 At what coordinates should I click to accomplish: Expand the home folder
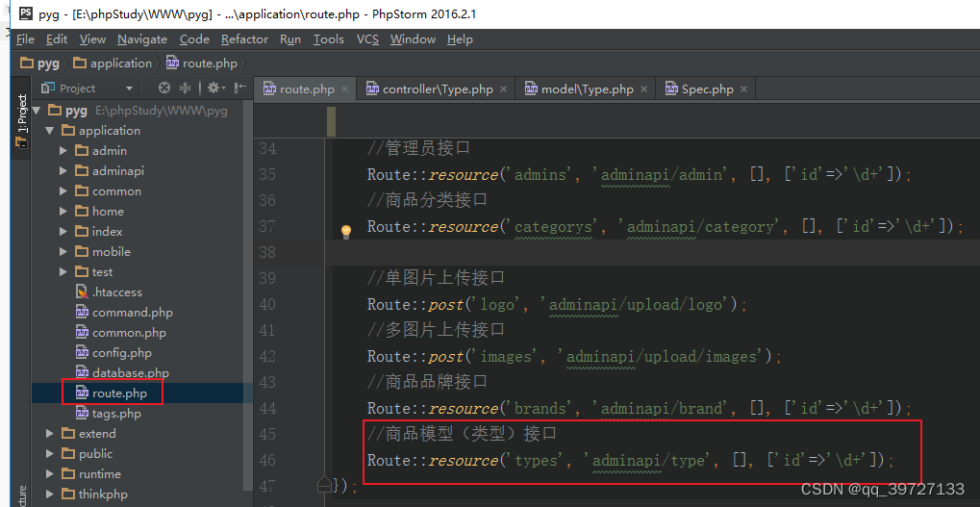pyautogui.click(x=63, y=212)
